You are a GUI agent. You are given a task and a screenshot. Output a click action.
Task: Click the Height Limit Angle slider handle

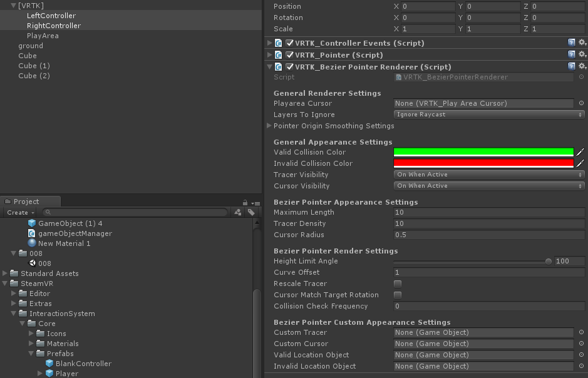click(549, 262)
